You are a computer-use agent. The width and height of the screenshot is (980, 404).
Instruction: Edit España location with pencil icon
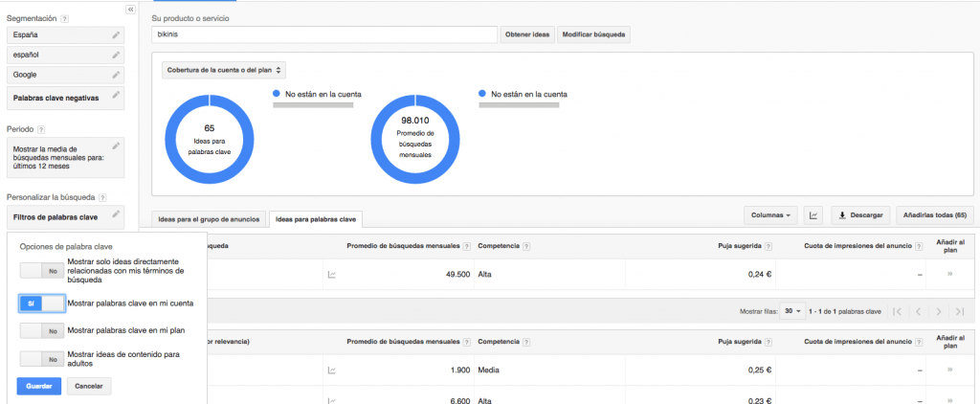pyautogui.click(x=116, y=35)
